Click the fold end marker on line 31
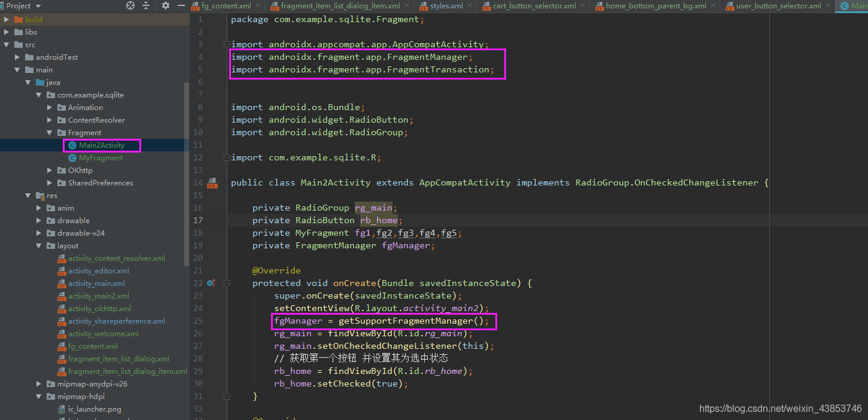868x420 pixels. coord(227,396)
